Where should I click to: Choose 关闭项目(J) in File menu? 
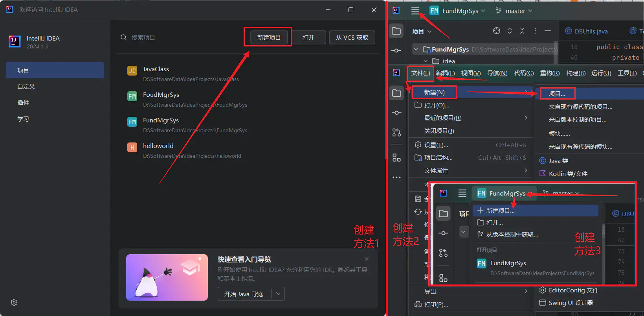coord(472,131)
